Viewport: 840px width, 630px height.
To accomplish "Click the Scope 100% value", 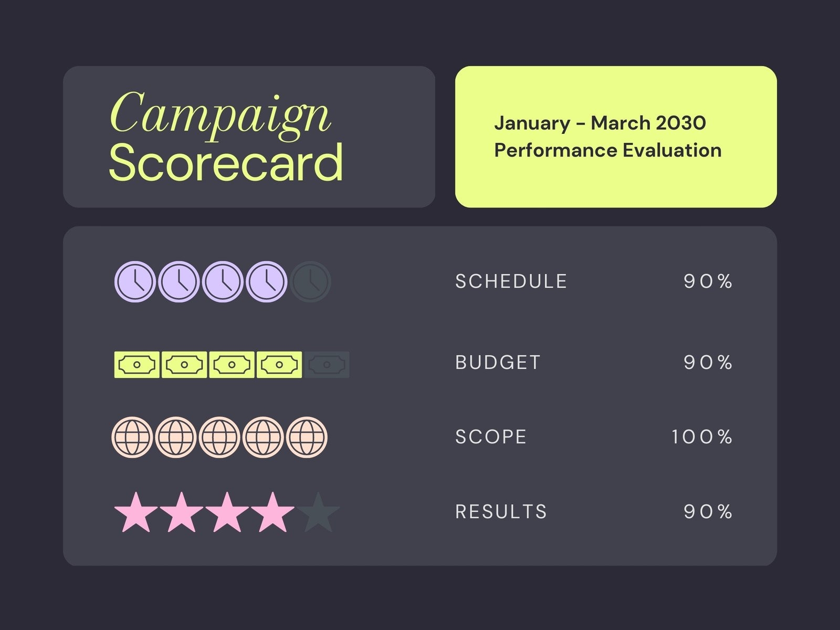I will tap(702, 437).
